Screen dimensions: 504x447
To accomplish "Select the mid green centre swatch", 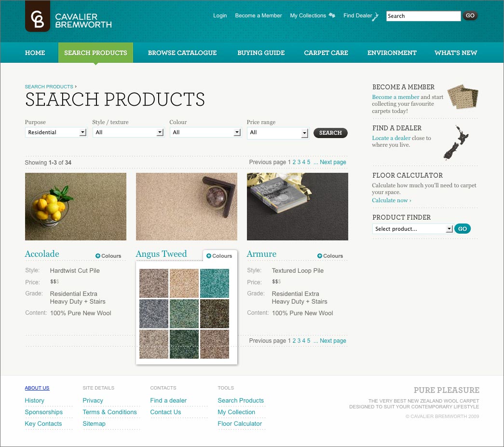I will pyautogui.click(x=184, y=314).
